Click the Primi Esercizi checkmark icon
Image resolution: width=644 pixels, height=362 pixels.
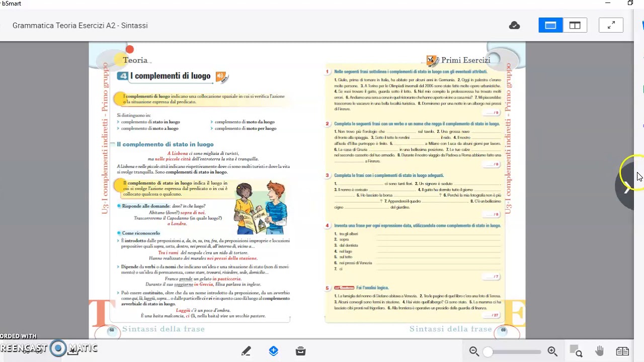[432, 60]
